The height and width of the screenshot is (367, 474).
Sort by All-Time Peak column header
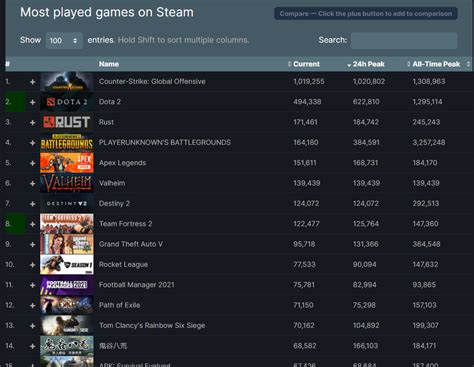coord(436,64)
